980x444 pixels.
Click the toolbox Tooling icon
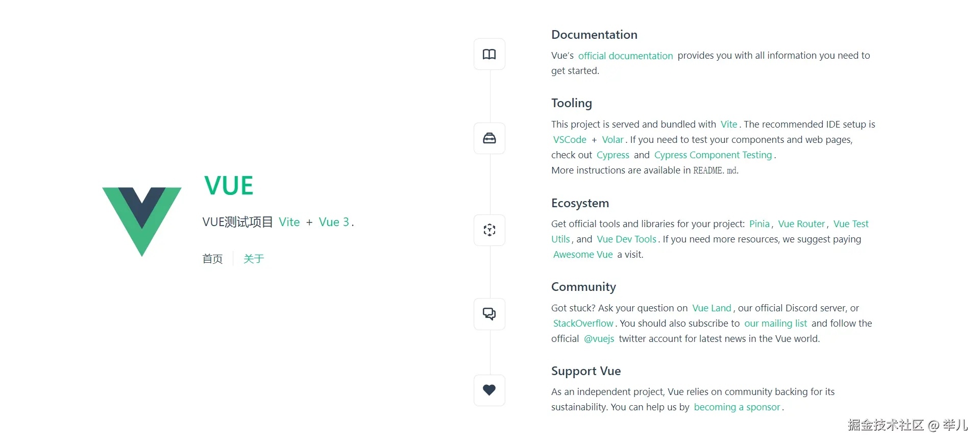click(x=489, y=138)
